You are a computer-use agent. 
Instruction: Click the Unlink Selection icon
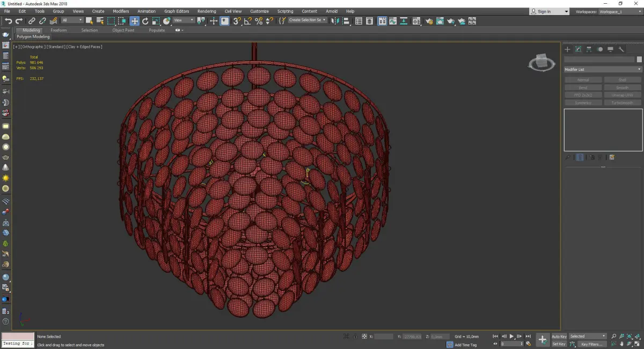pos(42,21)
